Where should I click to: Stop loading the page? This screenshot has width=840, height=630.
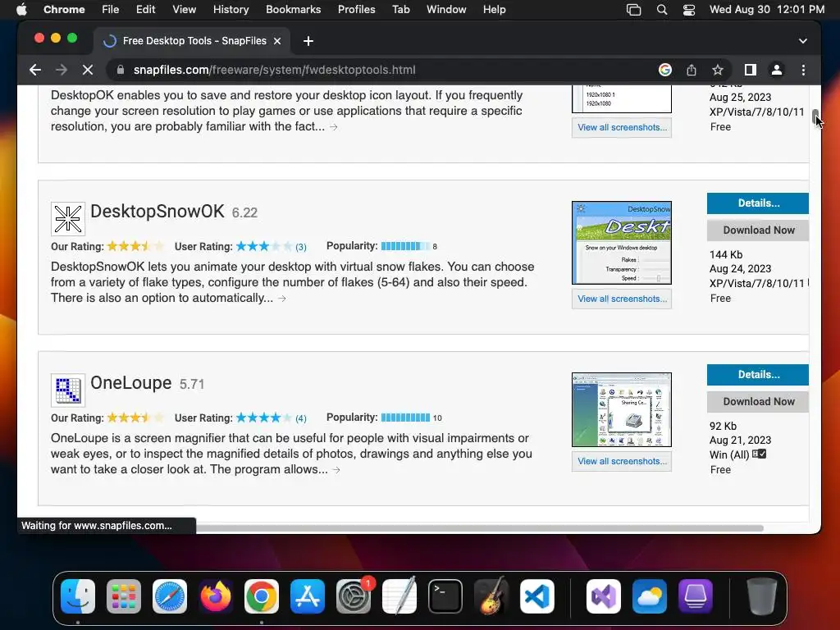point(88,70)
